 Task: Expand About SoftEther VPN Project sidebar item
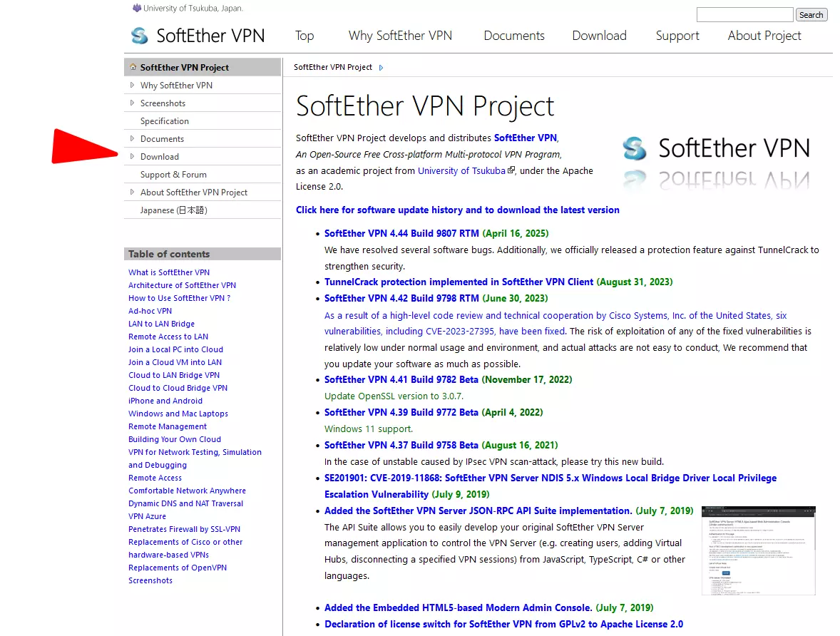[132, 192]
